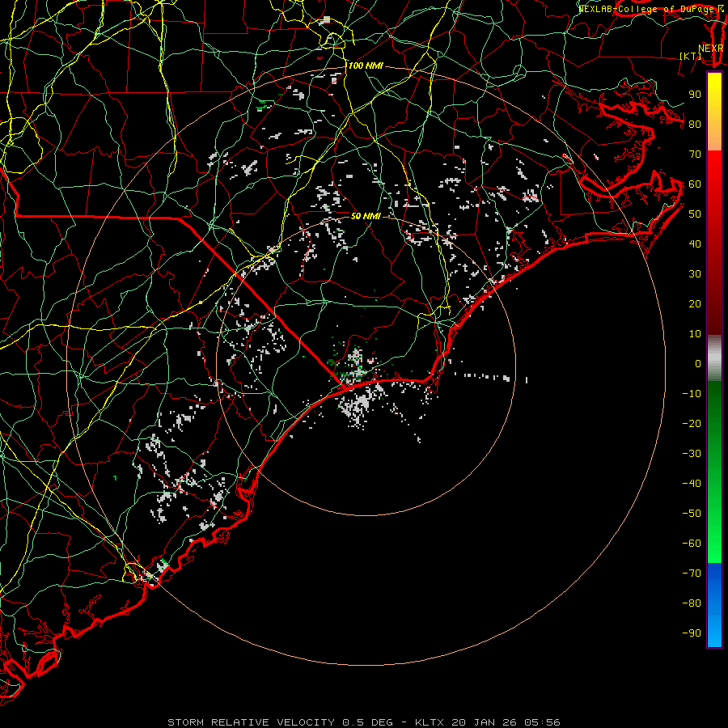Click the -50 value on the velocity scale
Image resolution: width=728 pixels, height=728 pixels.
[x=692, y=514]
